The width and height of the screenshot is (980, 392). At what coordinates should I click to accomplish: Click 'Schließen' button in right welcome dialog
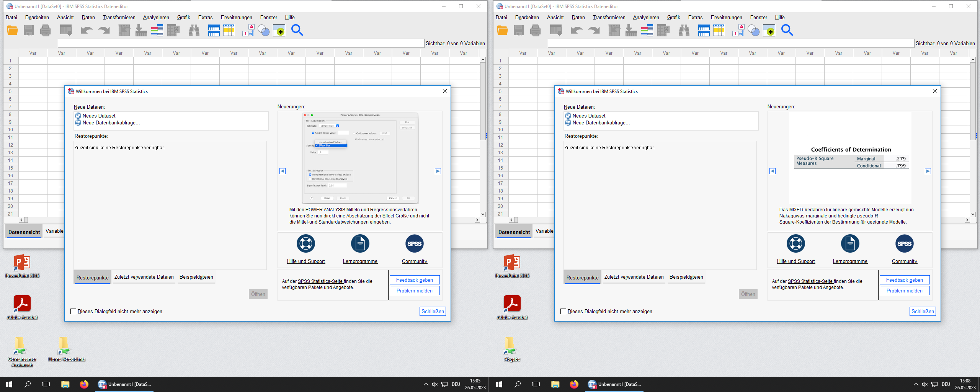click(x=922, y=311)
